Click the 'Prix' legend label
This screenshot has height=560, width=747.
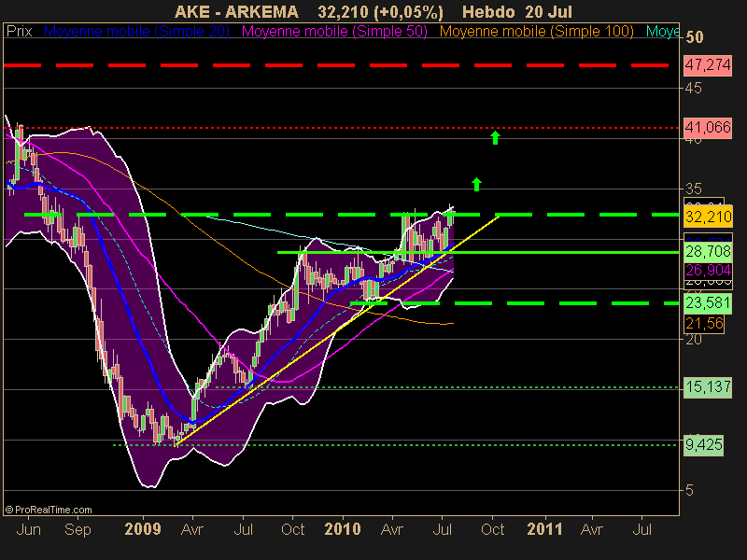click(19, 32)
